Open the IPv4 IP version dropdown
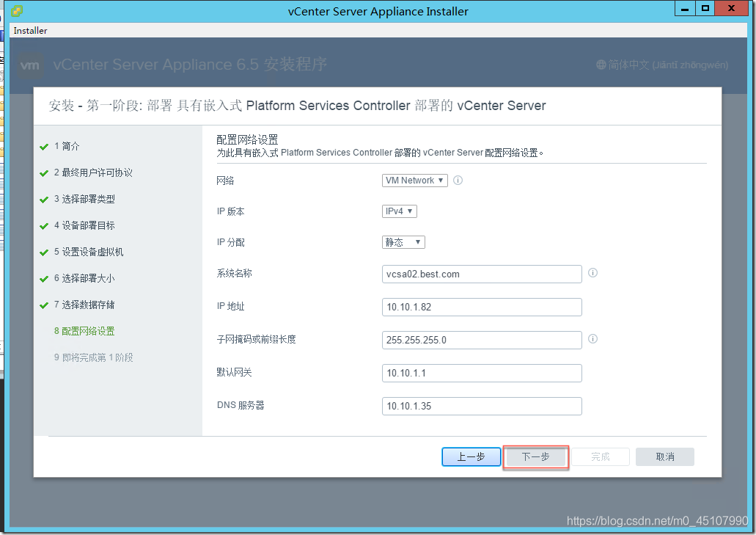 click(399, 211)
